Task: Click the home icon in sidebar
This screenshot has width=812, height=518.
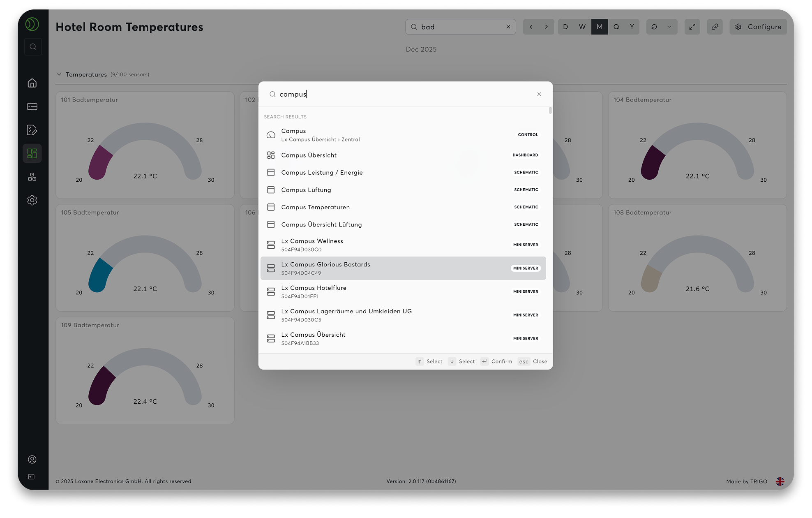Action: [x=32, y=83]
